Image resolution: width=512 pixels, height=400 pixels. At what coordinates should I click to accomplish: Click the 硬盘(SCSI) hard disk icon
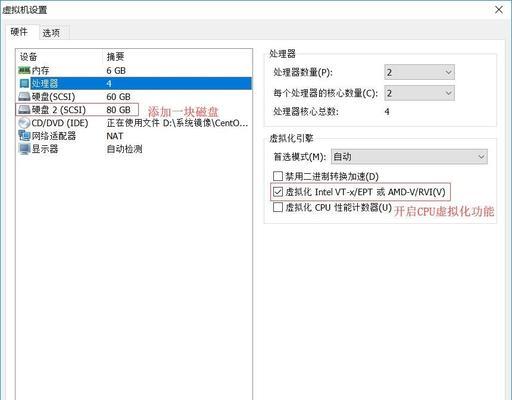click(x=24, y=97)
